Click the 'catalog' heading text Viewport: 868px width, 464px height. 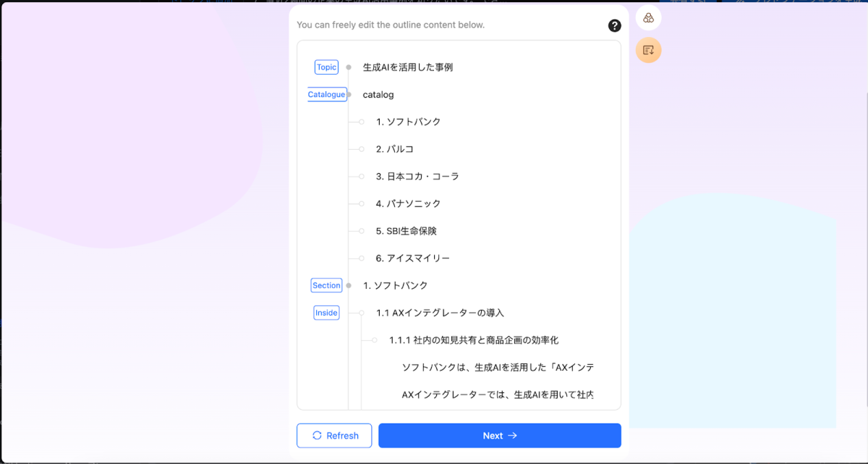coord(378,95)
